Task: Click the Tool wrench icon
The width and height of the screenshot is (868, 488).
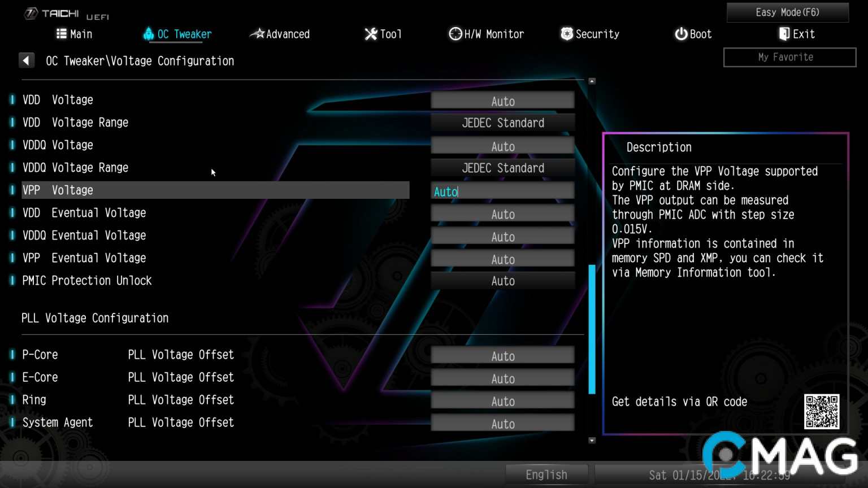Action: point(371,34)
